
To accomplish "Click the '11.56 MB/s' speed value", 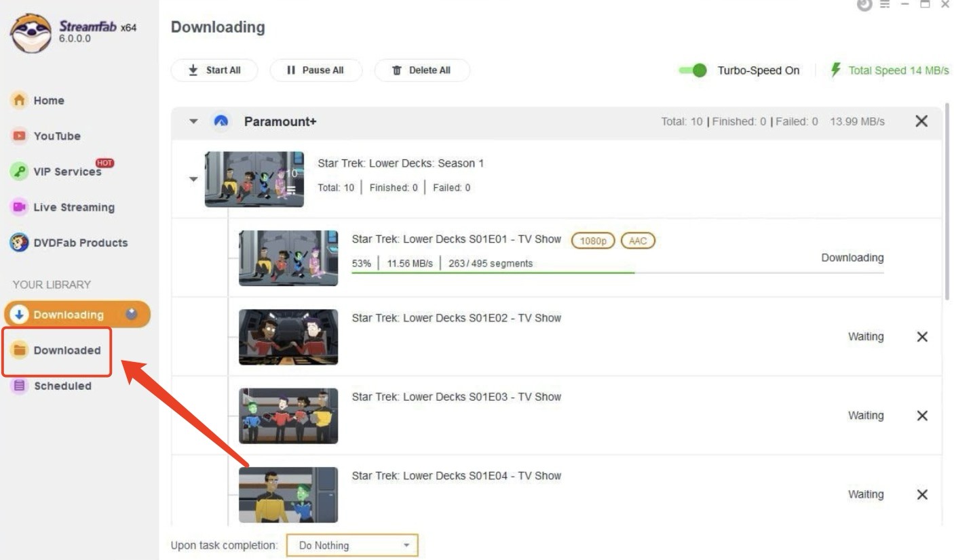I will point(410,263).
